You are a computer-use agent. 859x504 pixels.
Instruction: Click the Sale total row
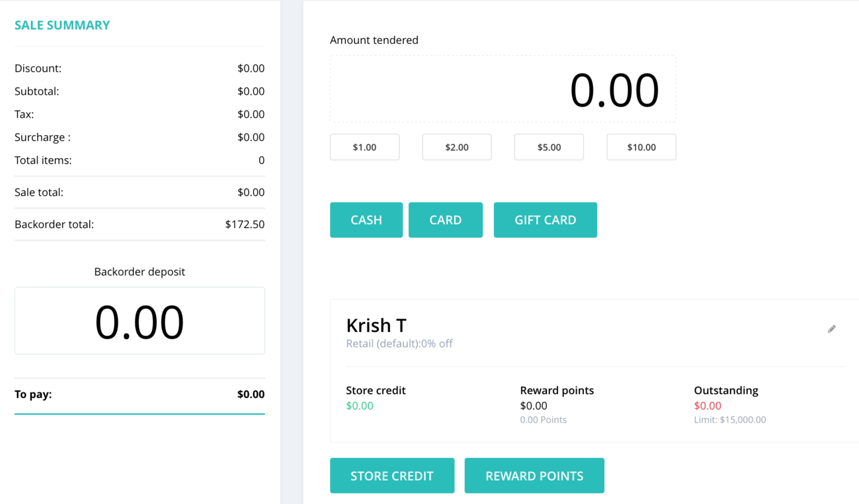pyautogui.click(x=139, y=192)
